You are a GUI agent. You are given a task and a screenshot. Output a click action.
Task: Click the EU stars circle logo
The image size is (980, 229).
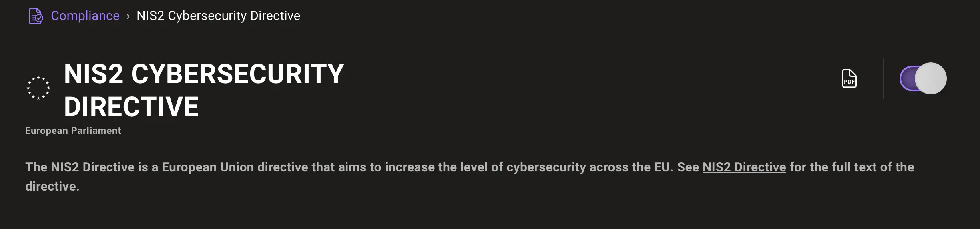point(38,88)
